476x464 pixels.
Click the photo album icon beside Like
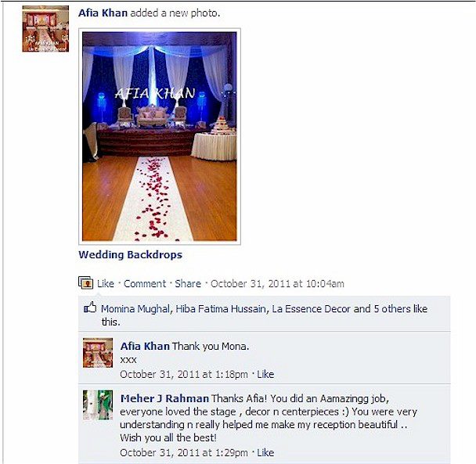[85, 282]
